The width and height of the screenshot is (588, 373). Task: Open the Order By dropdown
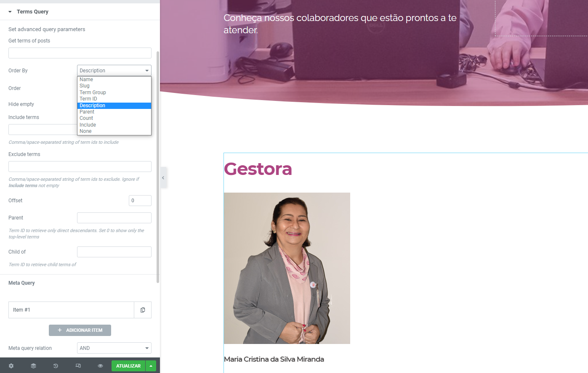click(x=114, y=71)
